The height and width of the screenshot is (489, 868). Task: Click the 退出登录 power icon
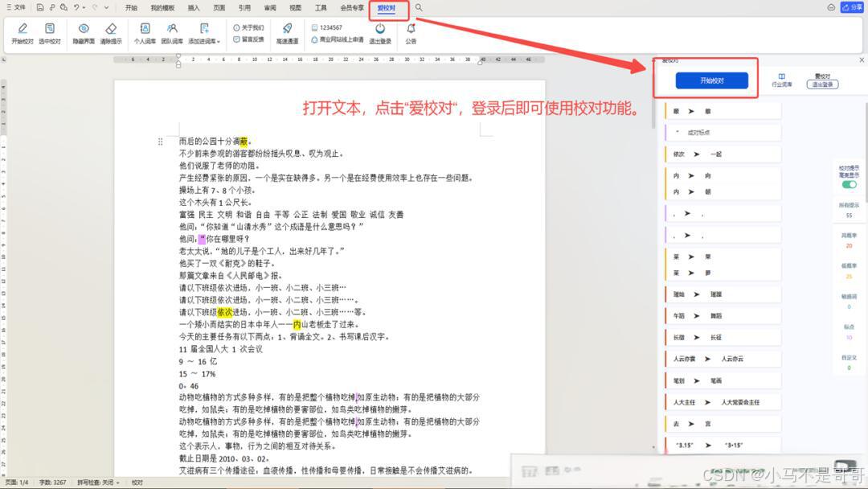point(379,33)
